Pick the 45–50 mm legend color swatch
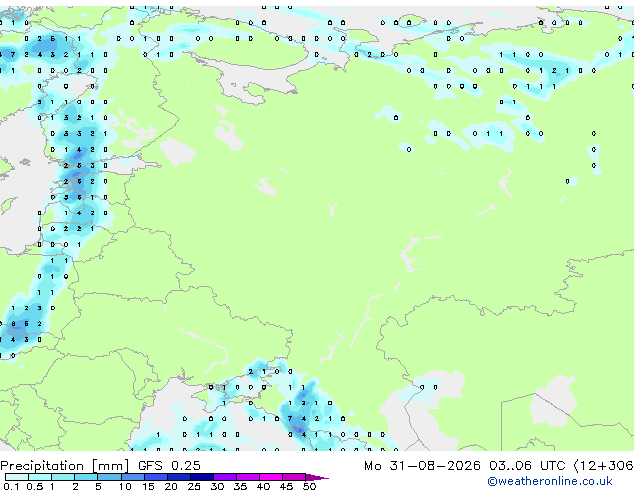 click(294, 477)
